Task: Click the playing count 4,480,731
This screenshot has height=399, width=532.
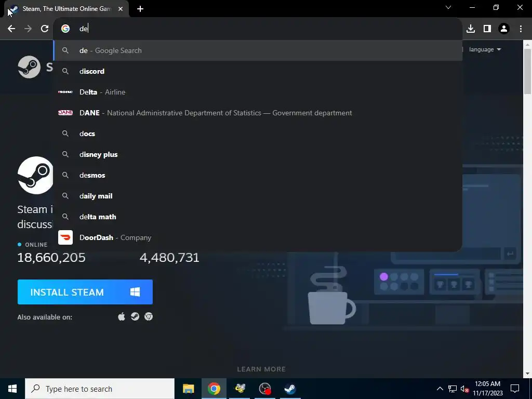Action: click(x=169, y=258)
